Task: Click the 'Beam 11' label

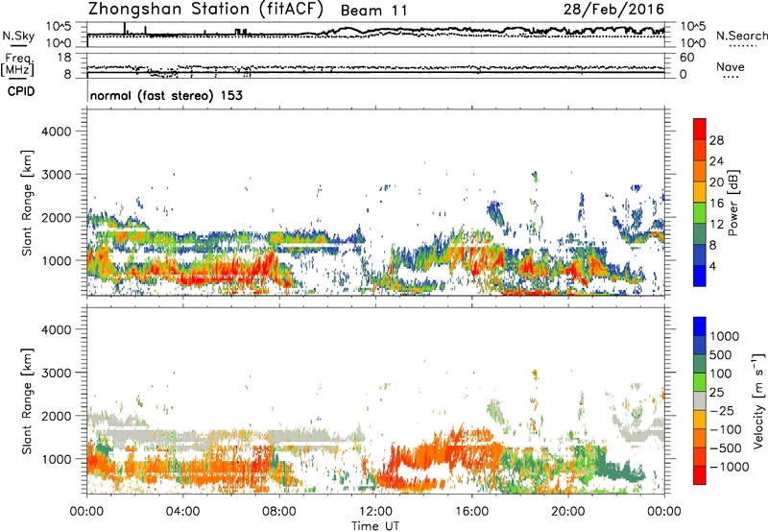Action: pyautogui.click(x=373, y=11)
